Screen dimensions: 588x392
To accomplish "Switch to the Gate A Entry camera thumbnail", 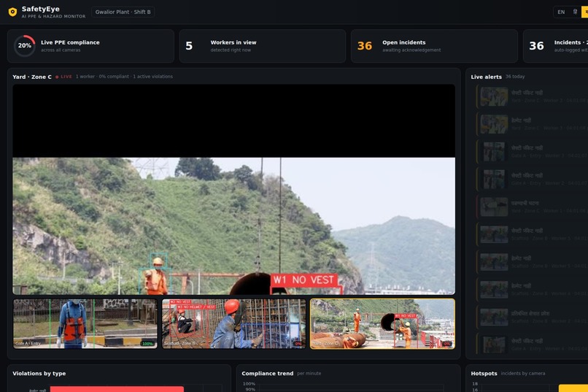I will [x=85, y=323].
